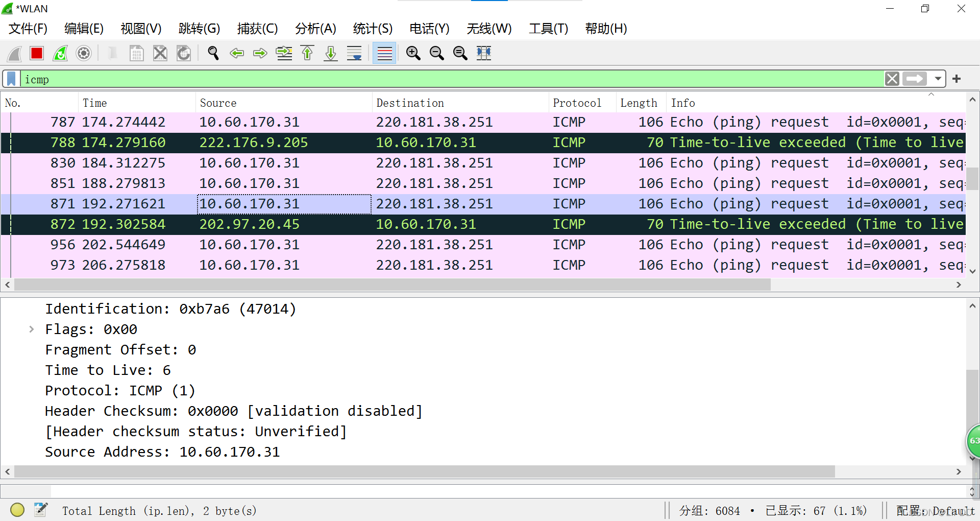Viewport: 980px width, 521px height.
Task: Open the 工具(T) menu
Action: [x=549, y=29]
